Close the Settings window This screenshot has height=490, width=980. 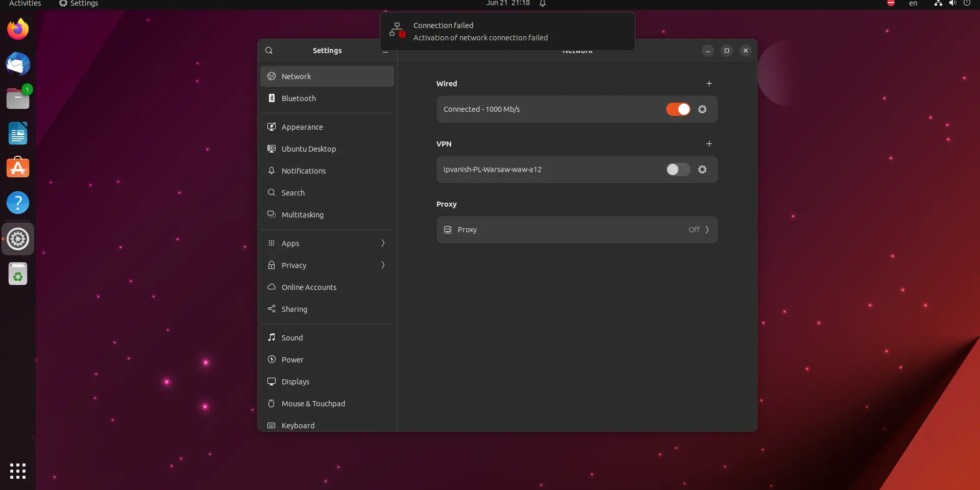[x=746, y=51]
